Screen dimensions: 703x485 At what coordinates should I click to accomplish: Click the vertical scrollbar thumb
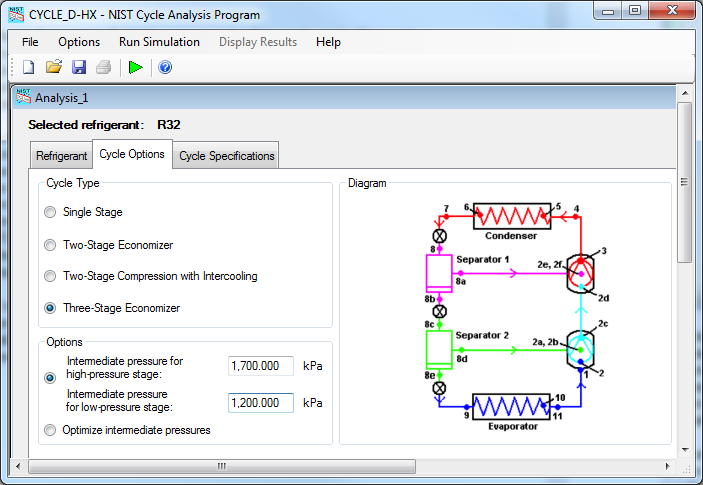pyautogui.click(x=685, y=182)
